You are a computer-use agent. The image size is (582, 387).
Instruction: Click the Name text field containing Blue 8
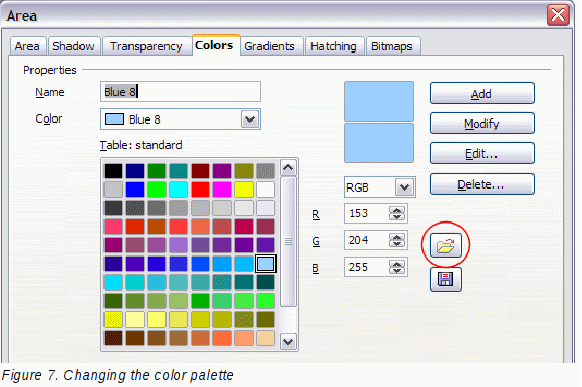[180, 92]
